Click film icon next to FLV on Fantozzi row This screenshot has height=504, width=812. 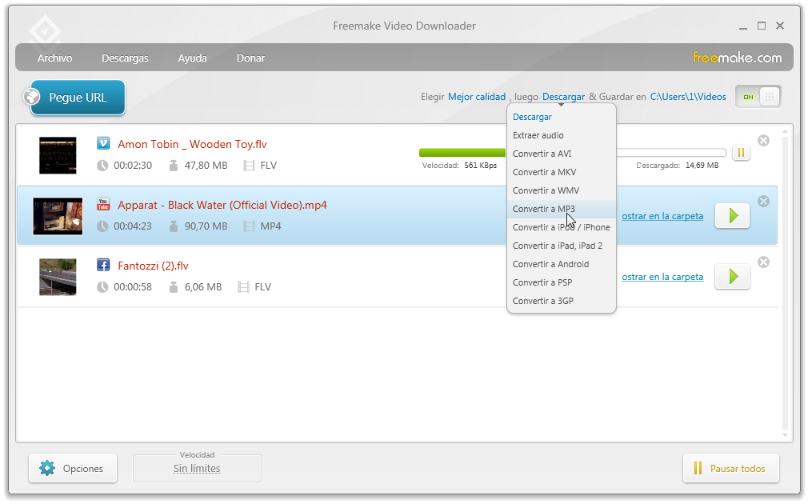[x=243, y=287]
